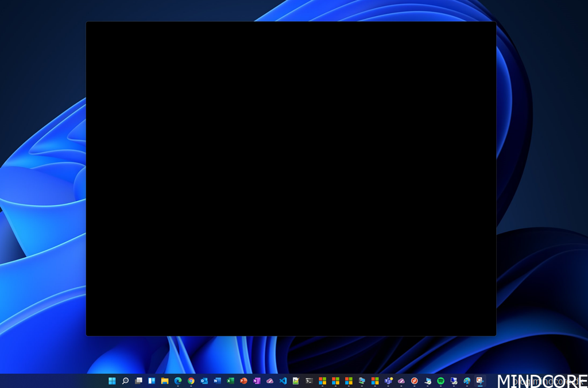Image resolution: width=588 pixels, height=388 pixels.
Task: Open PowerPoint from the taskbar
Action: coord(243,381)
